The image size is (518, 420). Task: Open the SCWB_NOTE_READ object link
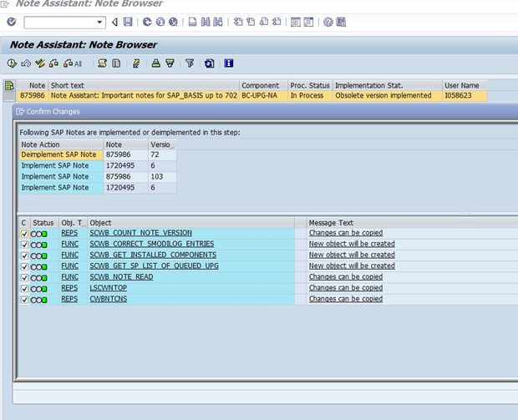(121, 276)
